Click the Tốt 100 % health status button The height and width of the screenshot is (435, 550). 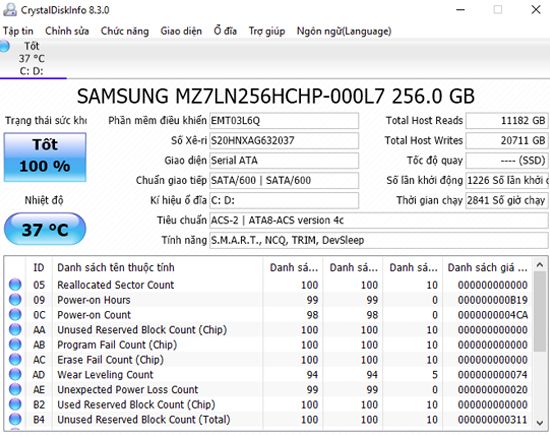click(x=45, y=157)
